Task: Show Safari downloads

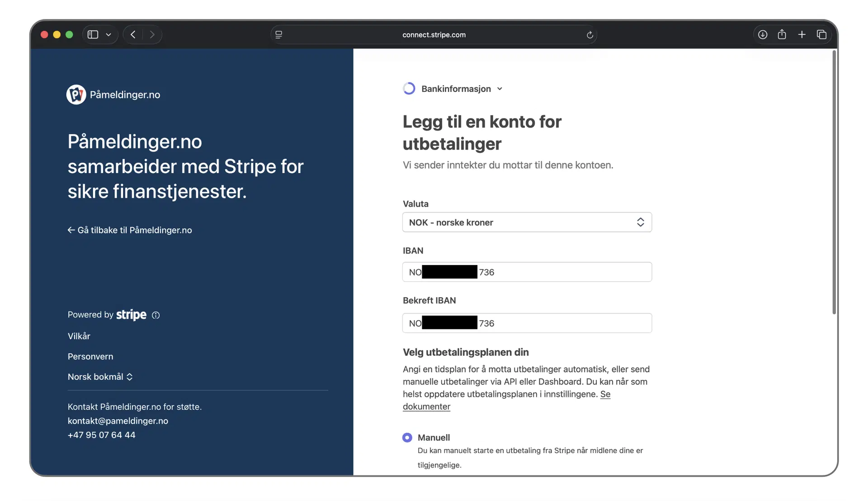Action: (x=763, y=34)
